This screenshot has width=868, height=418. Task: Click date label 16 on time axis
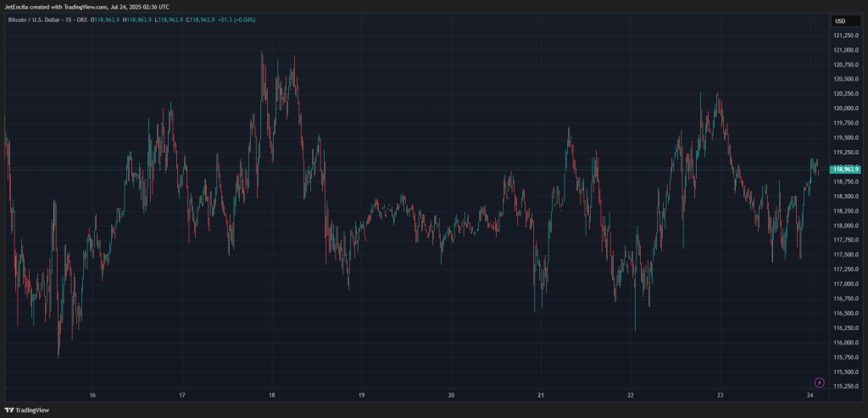[x=92, y=395]
